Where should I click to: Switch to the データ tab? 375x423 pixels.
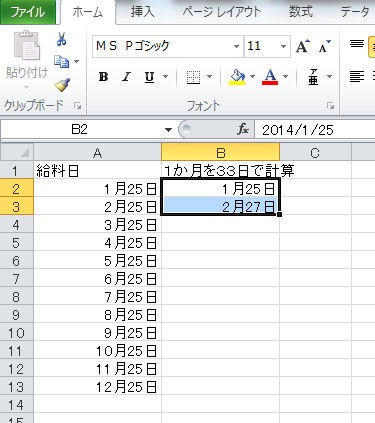pos(355,12)
